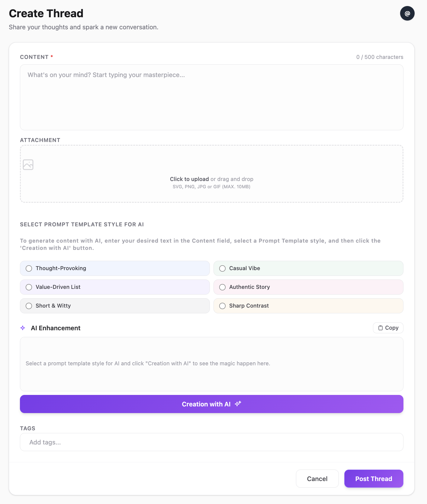The height and width of the screenshot is (504, 427).
Task: Click the Add tags input field
Action: coord(211,442)
